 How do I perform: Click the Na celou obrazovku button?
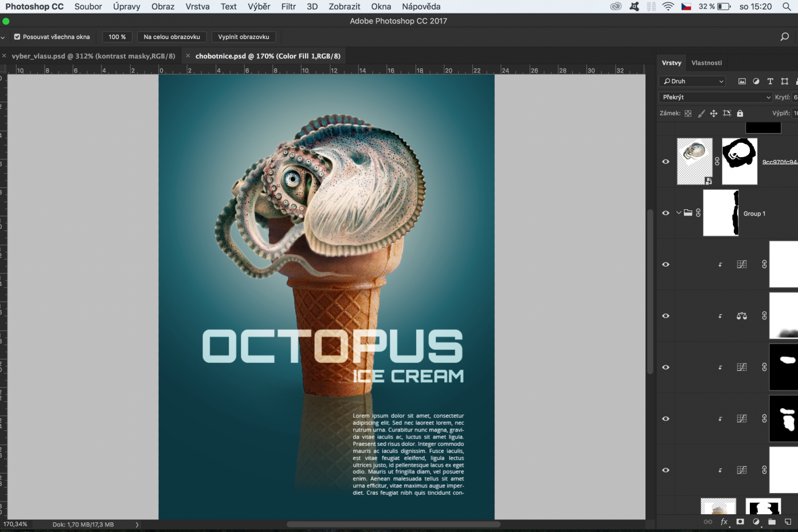pyautogui.click(x=172, y=37)
